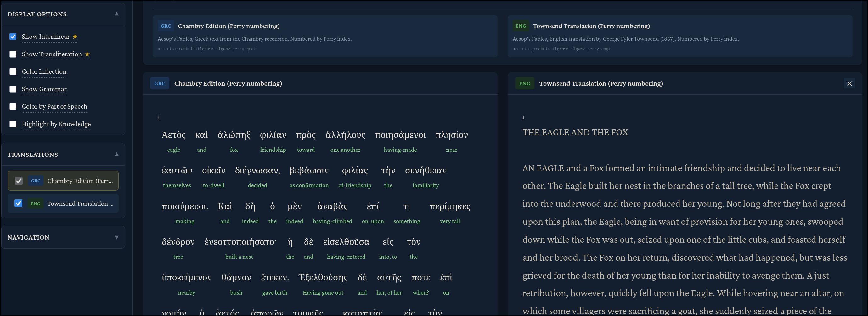Click the Greek word Ἀετὸς

[x=173, y=135]
